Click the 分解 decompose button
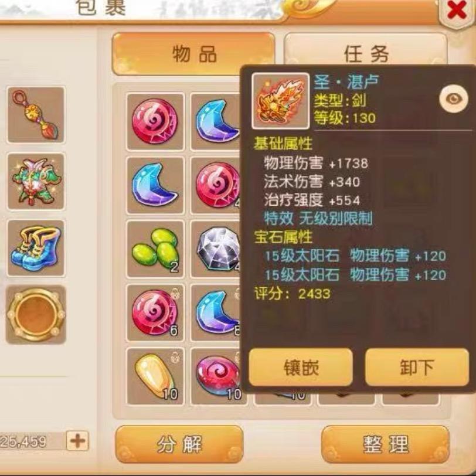This screenshot has height=476, width=476. coord(179,444)
